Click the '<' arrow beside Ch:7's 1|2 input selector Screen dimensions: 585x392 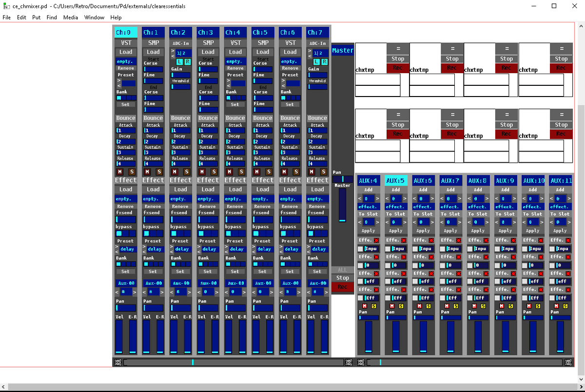[x=310, y=56]
